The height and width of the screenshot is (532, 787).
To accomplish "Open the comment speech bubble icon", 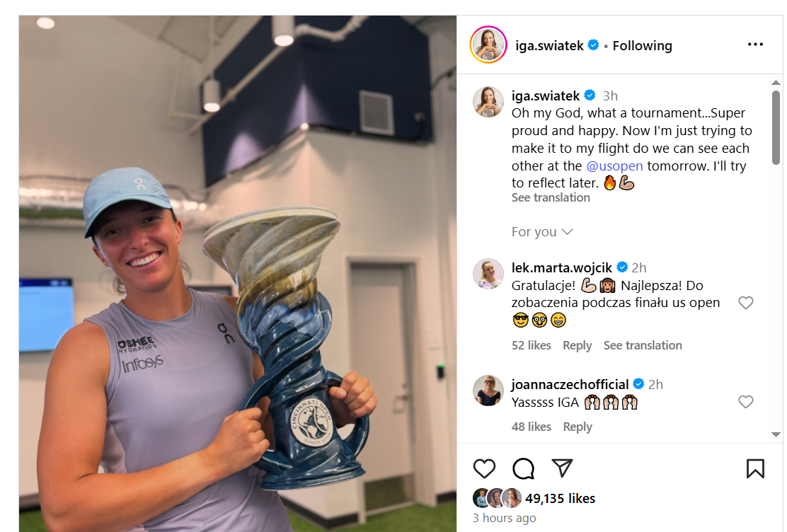I will (523, 469).
